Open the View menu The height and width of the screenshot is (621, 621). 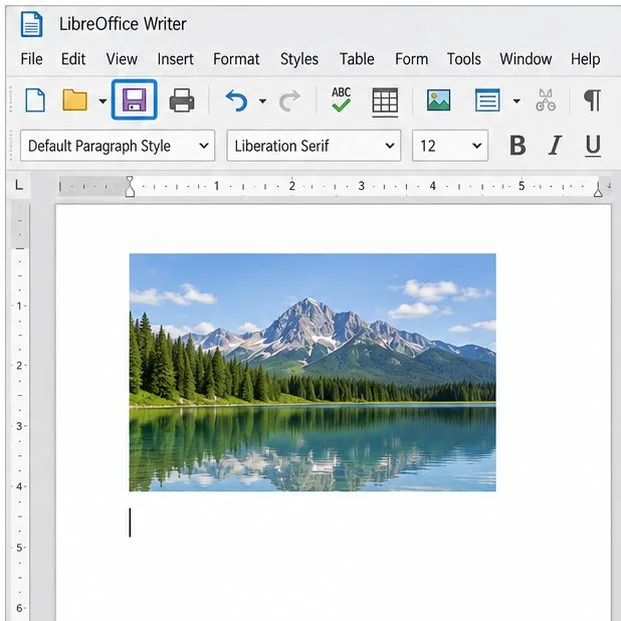coord(122,59)
